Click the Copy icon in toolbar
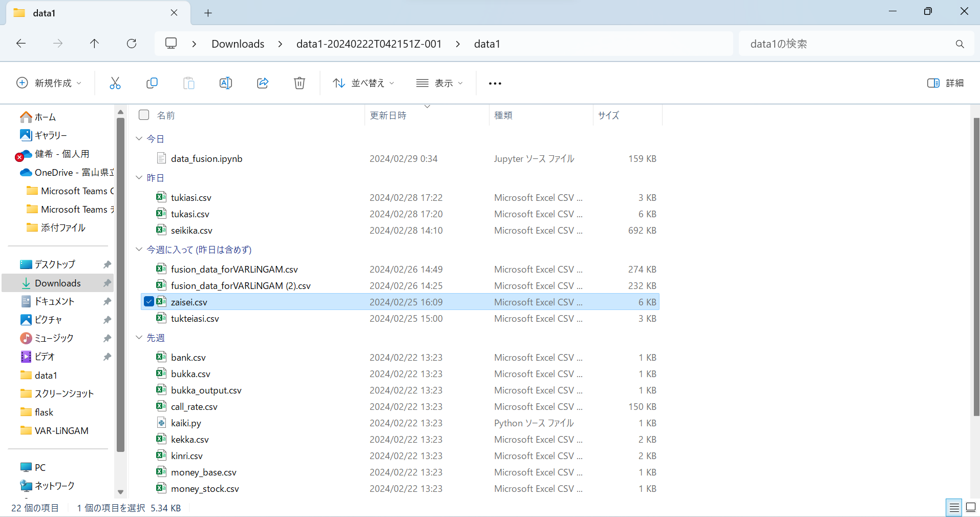The height and width of the screenshot is (517, 980). pos(152,83)
